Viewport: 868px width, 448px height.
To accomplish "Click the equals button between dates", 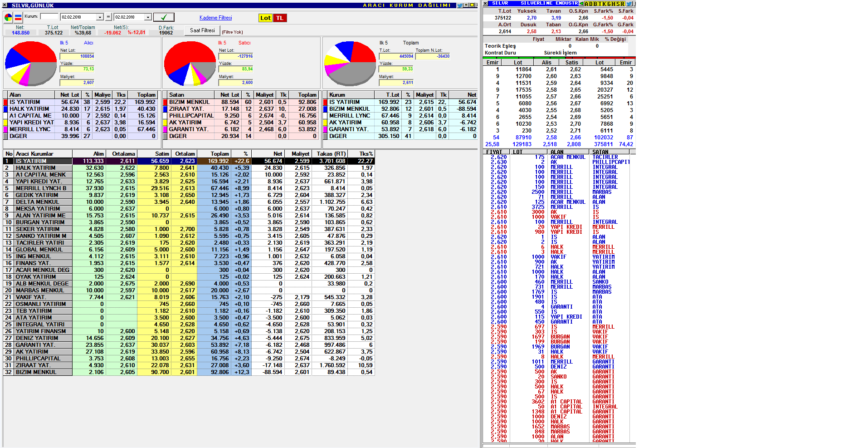I will [108, 17].
